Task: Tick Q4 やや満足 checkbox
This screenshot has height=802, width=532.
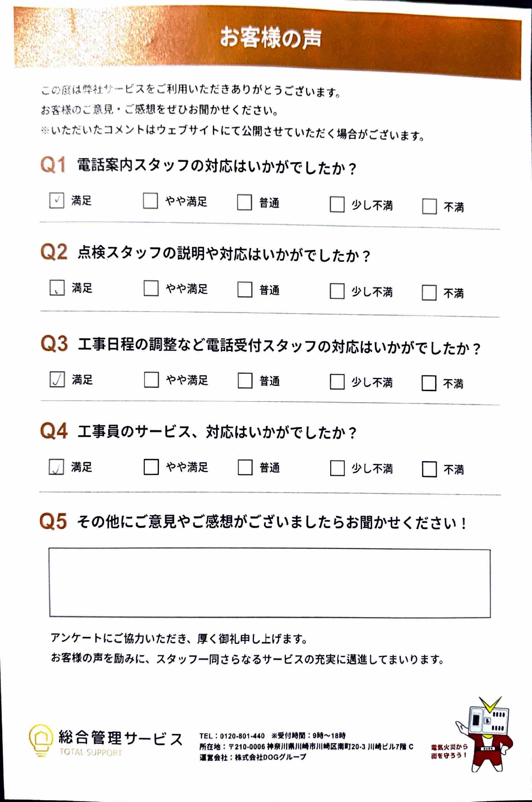Action: [x=151, y=467]
